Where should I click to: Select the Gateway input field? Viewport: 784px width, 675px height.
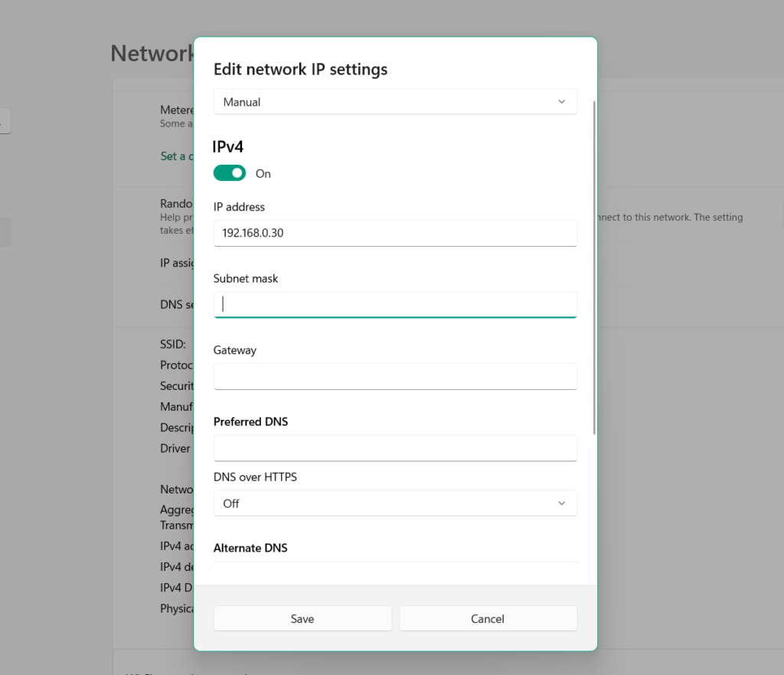[394, 376]
